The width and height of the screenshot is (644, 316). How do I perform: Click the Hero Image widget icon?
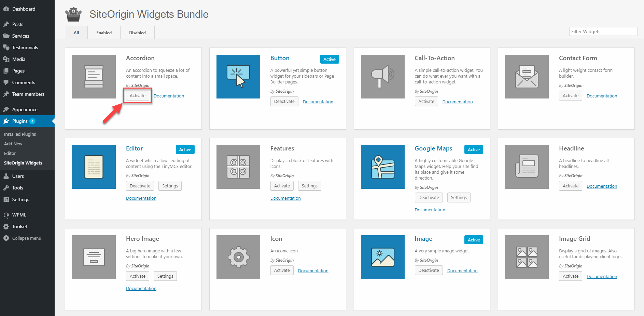click(x=94, y=257)
